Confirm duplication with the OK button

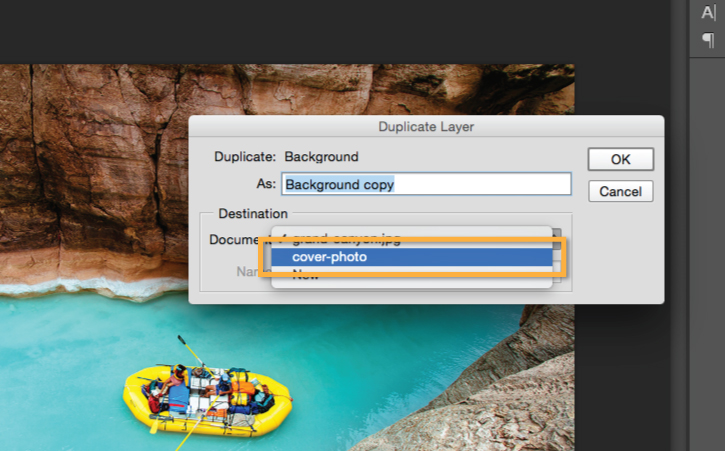pos(621,159)
